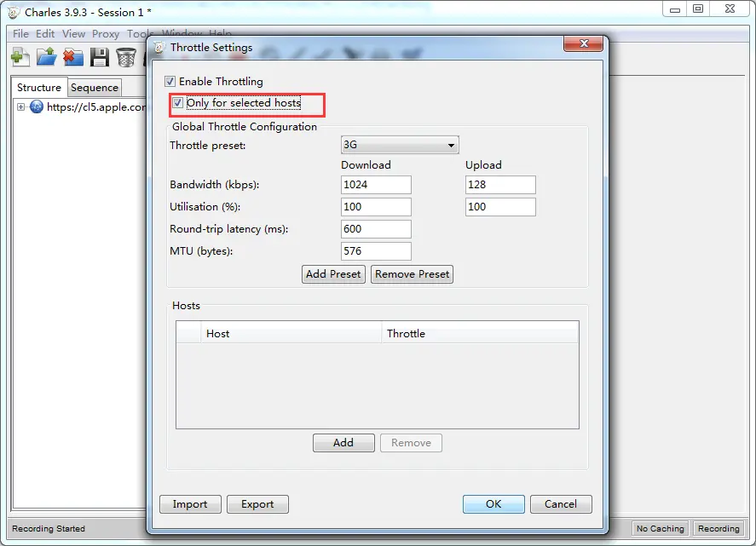Open the Edit menu
756x546 pixels.
[x=45, y=34]
